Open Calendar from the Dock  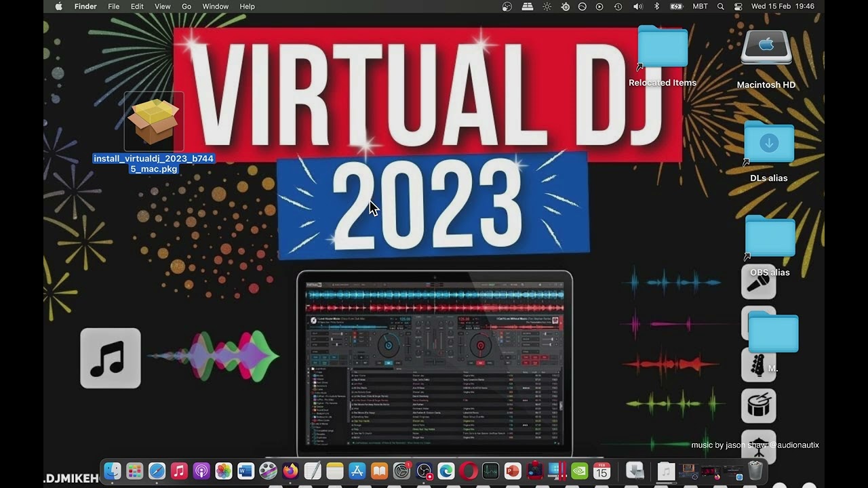pos(601,470)
